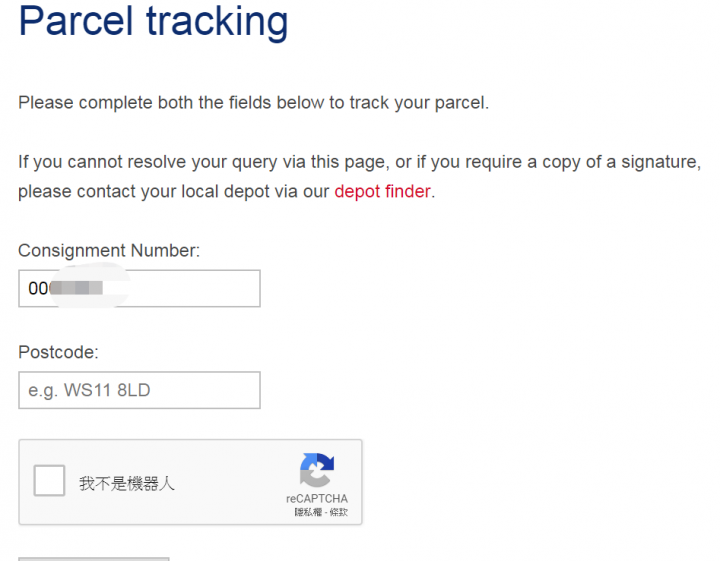Image resolution: width=720 pixels, height=561 pixels.
Task: Click empty middle area of reCAPTCHA widget
Action: click(230, 482)
